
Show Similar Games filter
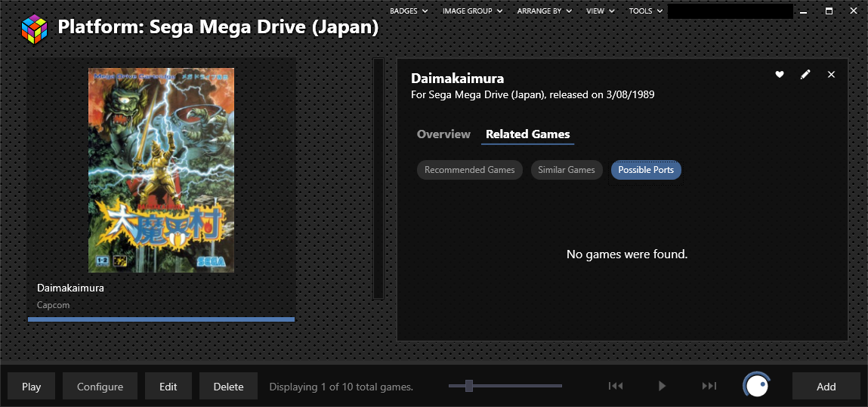(x=567, y=170)
